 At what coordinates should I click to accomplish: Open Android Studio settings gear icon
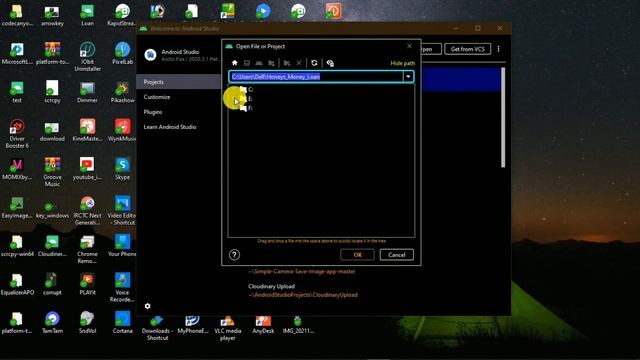[147, 306]
